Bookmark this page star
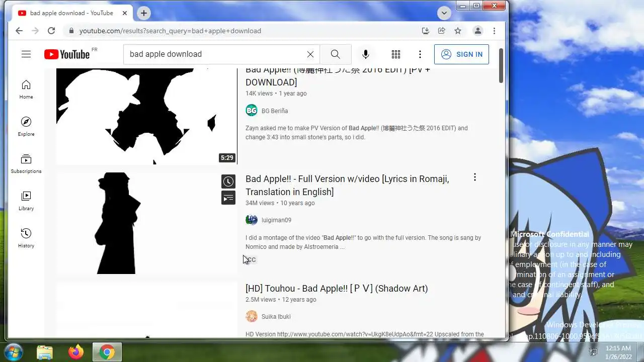Screen dimensions: 644x362 pos(458,31)
